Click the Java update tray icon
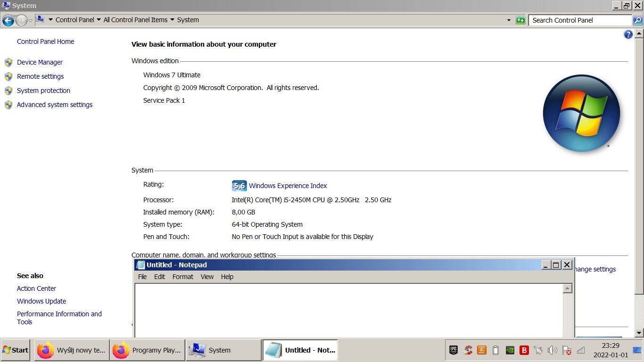The image size is (644, 362). coord(482,350)
